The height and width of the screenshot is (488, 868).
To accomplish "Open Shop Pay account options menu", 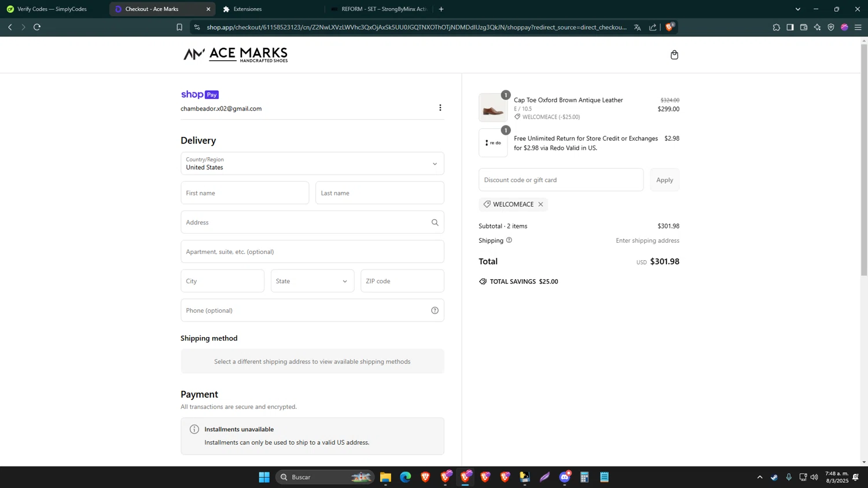I will [x=440, y=108].
